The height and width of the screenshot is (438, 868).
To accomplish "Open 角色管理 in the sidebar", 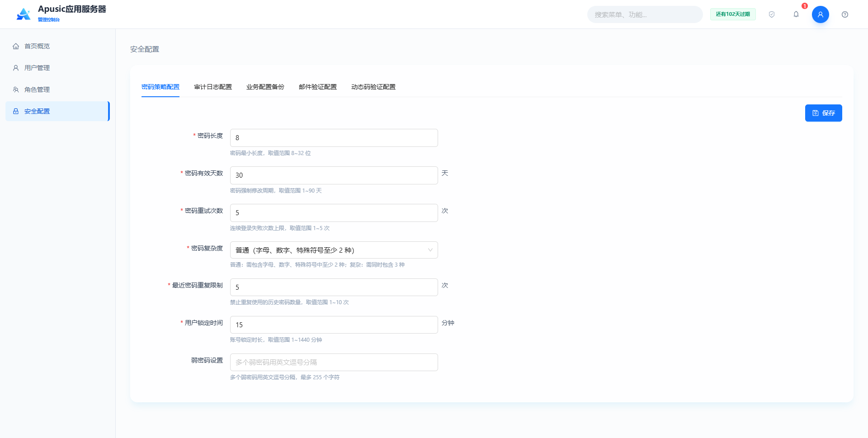I will click(57, 89).
